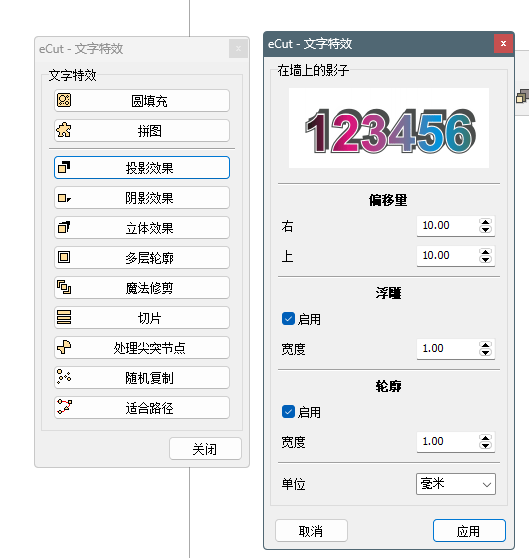Open the 拼图 puzzle effect icon
Viewport: 529px width, 558px height.
point(64,130)
